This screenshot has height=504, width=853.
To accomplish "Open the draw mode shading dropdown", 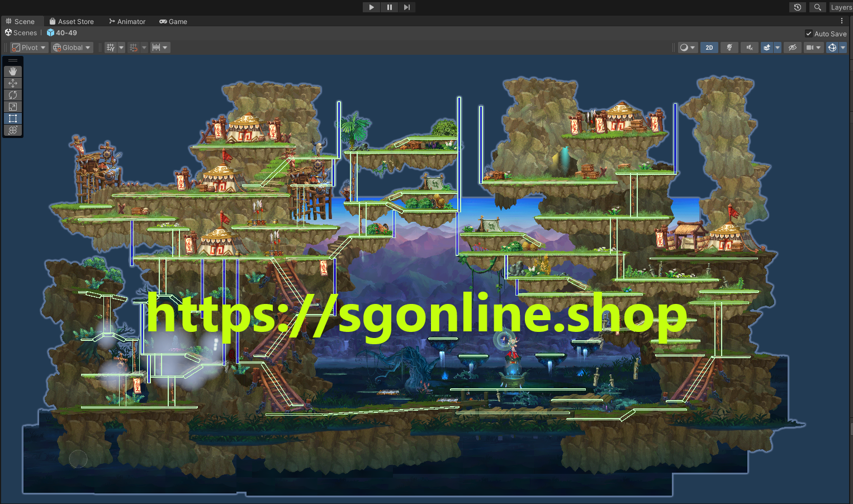I will coord(687,47).
